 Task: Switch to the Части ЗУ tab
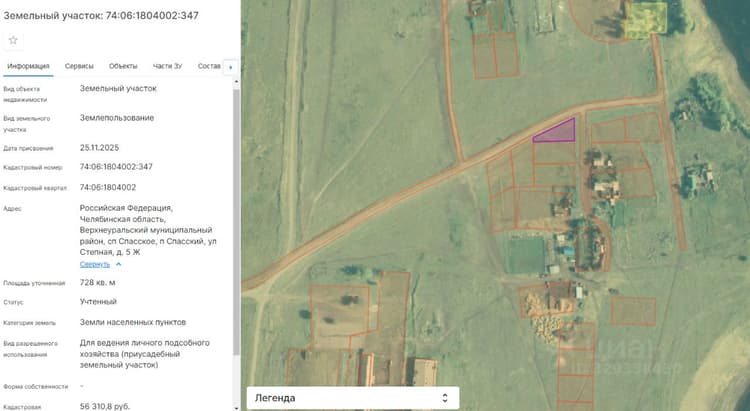point(167,66)
